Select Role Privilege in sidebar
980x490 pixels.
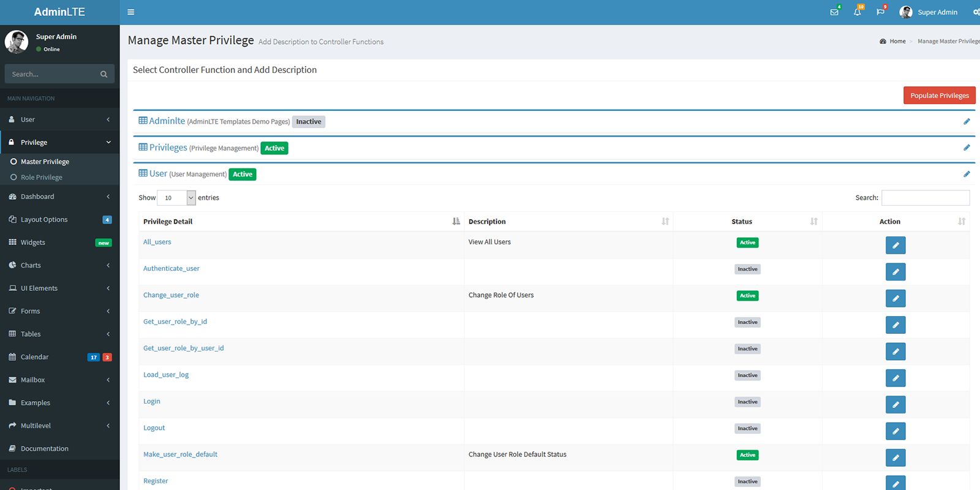(x=42, y=178)
